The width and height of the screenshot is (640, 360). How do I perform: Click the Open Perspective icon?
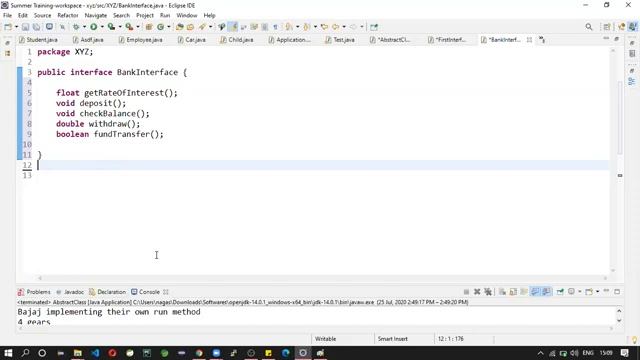[607, 27]
